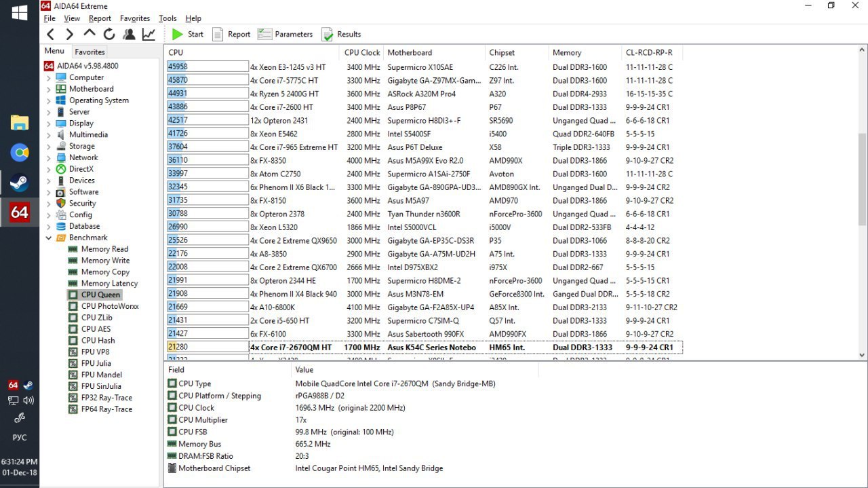This screenshot has width=868, height=488.
Task: Open the Tools menu
Action: [x=167, y=18]
